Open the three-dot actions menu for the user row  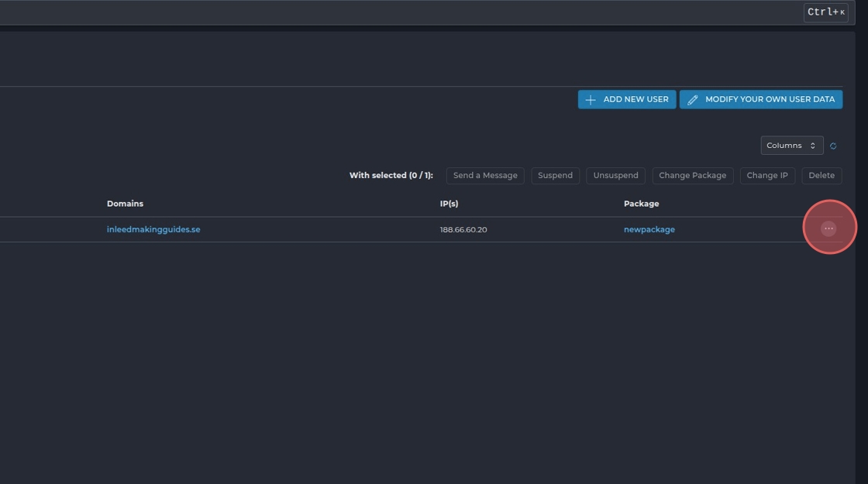tap(828, 228)
